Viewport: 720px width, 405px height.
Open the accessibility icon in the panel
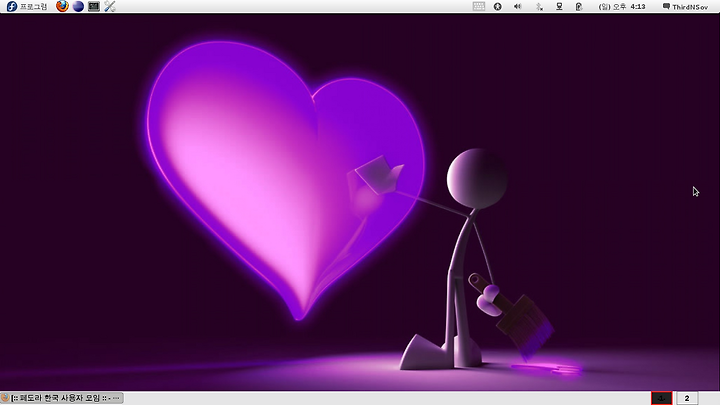pyautogui.click(x=498, y=6)
